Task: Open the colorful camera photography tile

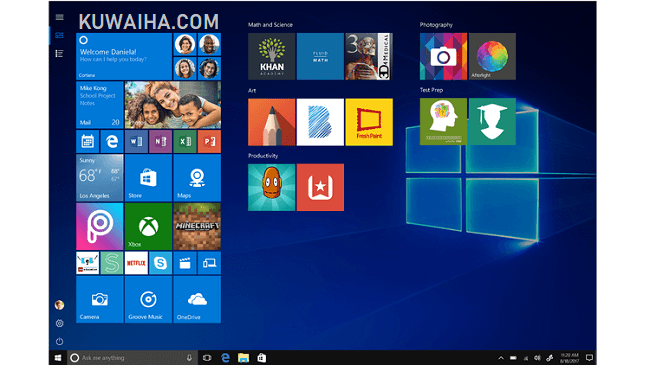Action: 443,56
